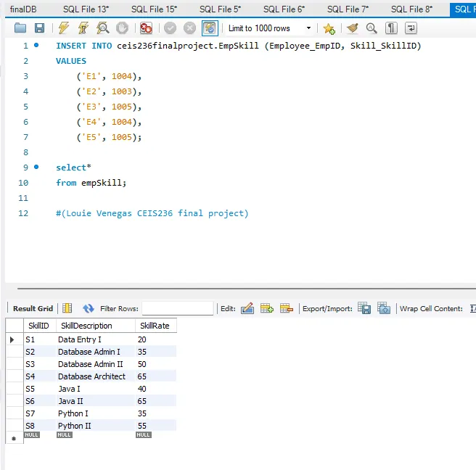Click the Filter Rows input field
476x470 pixels.
[x=178, y=308]
